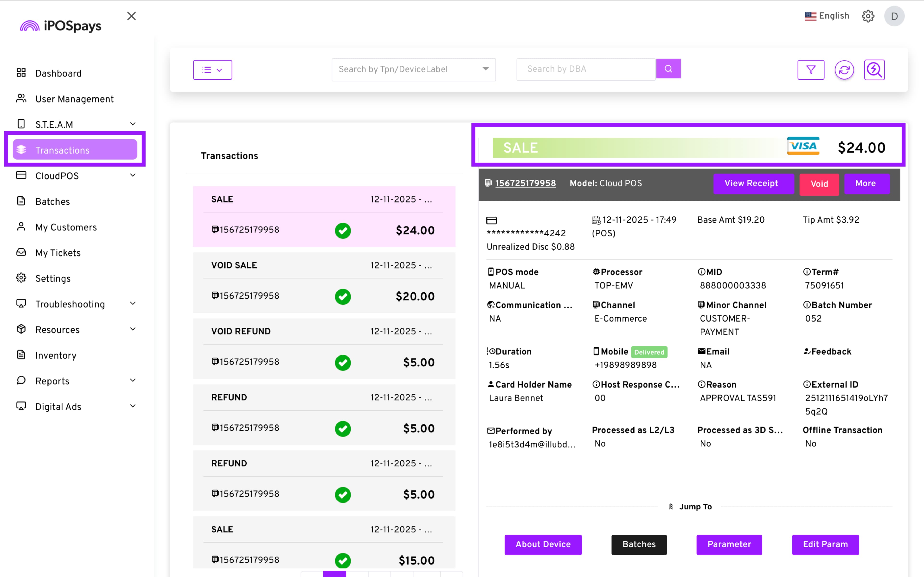This screenshot has height=577, width=924.
Task: Select the VOID SALE $20.00 transaction
Action: (324, 283)
